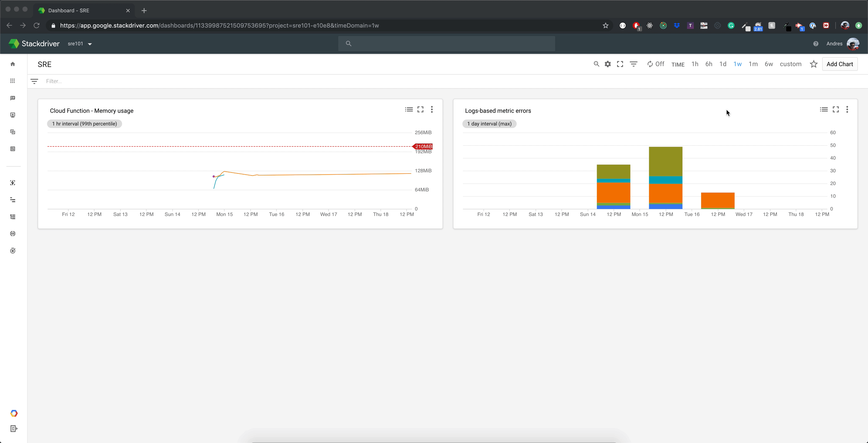Choose the custom time range option
The width and height of the screenshot is (868, 443).
pyautogui.click(x=790, y=64)
